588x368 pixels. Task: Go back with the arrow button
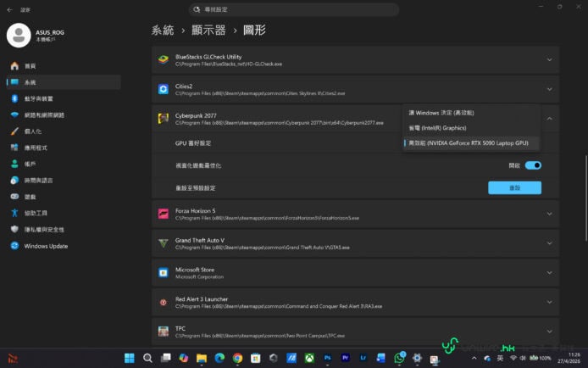point(10,10)
